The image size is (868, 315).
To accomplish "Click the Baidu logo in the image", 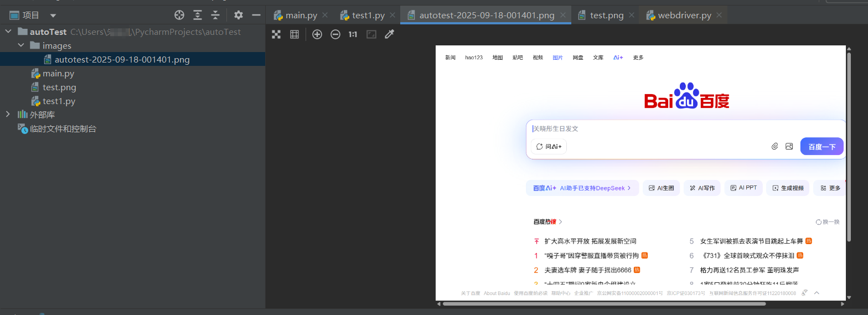I will pos(686,96).
